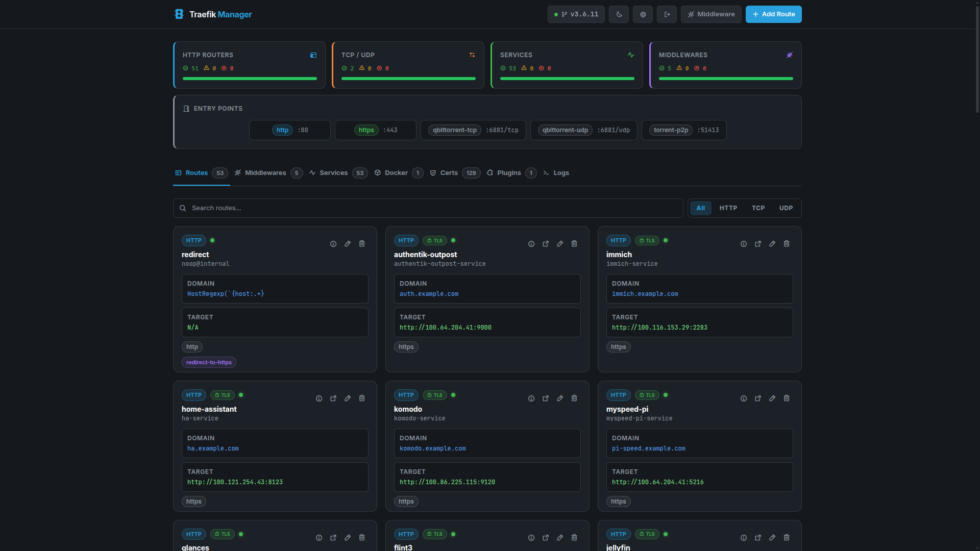Click the Add Route button
The image size is (980, 551).
(x=773, y=14)
